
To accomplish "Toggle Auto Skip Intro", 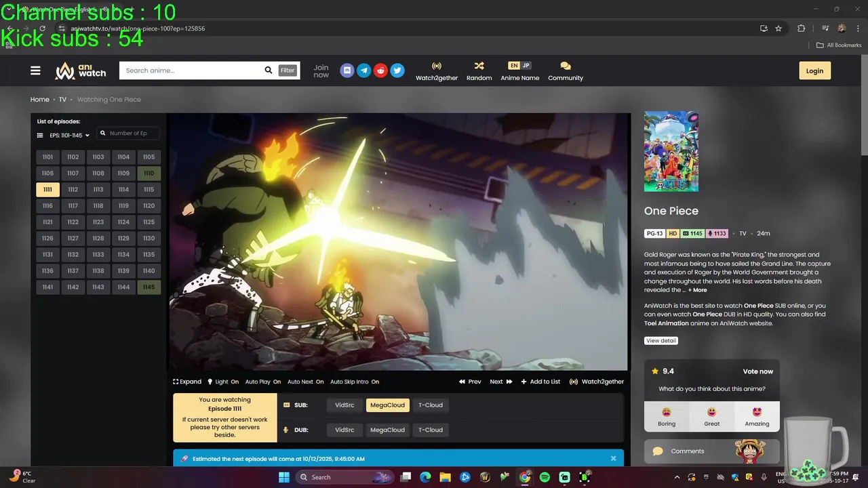I will pyautogui.click(x=355, y=382).
